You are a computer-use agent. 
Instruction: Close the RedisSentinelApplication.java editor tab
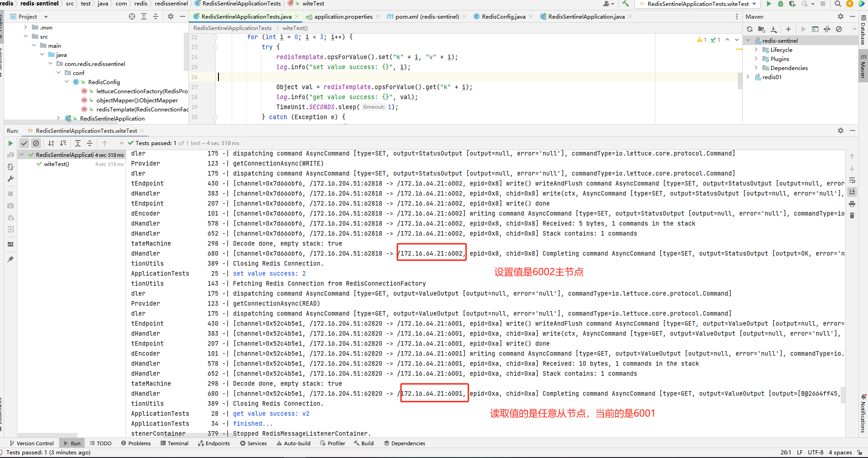pyautogui.click(x=630, y=16)
